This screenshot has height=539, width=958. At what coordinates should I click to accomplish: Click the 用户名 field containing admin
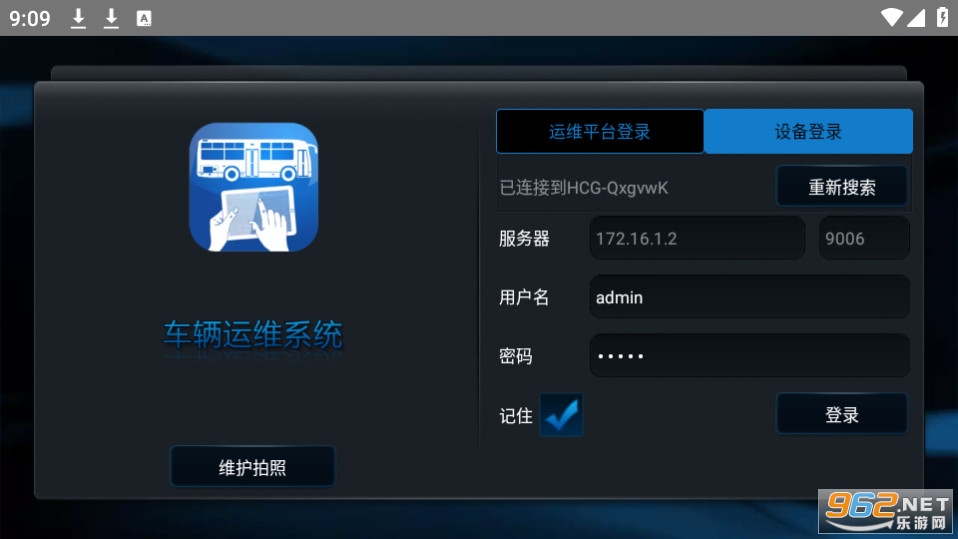point(750,297)
